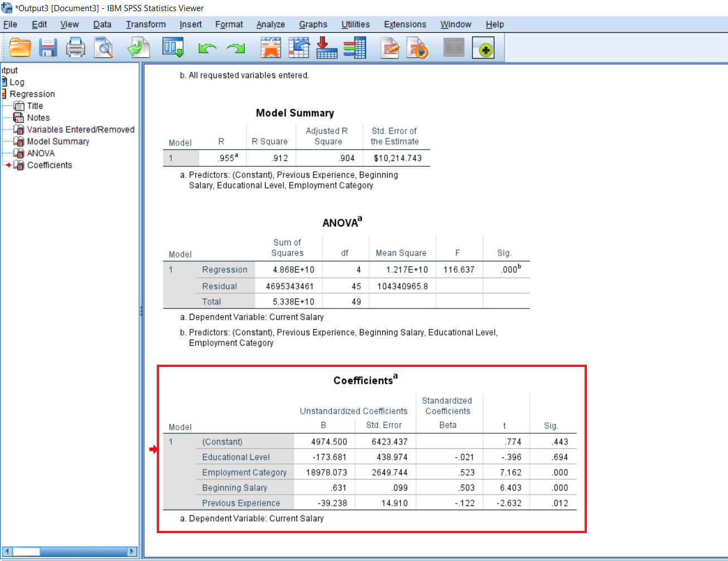Click outline scrollbar left arrow

click(x=7, y=552)
